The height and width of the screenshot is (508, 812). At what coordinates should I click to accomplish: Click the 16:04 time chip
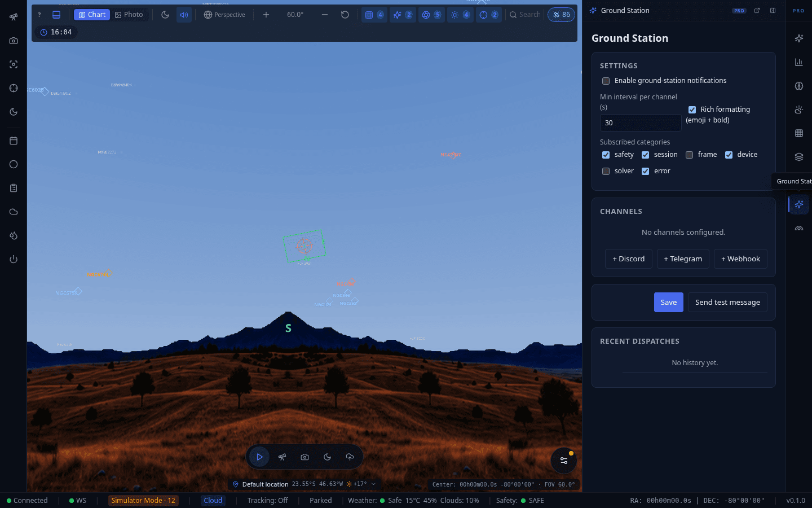(56, 32)
